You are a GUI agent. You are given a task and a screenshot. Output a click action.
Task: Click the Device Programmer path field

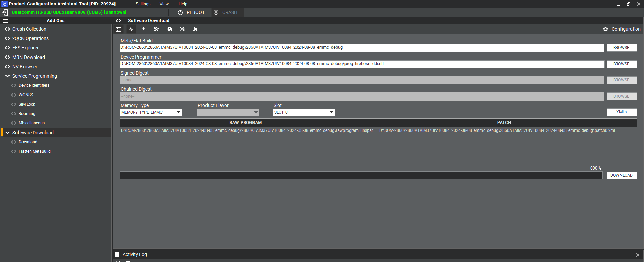coord(362,64)
